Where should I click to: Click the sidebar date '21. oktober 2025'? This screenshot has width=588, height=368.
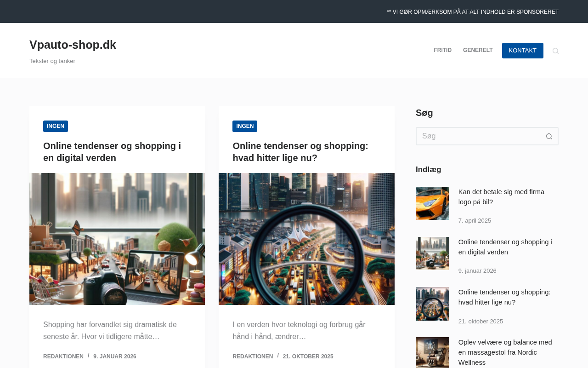click(481, 322)
